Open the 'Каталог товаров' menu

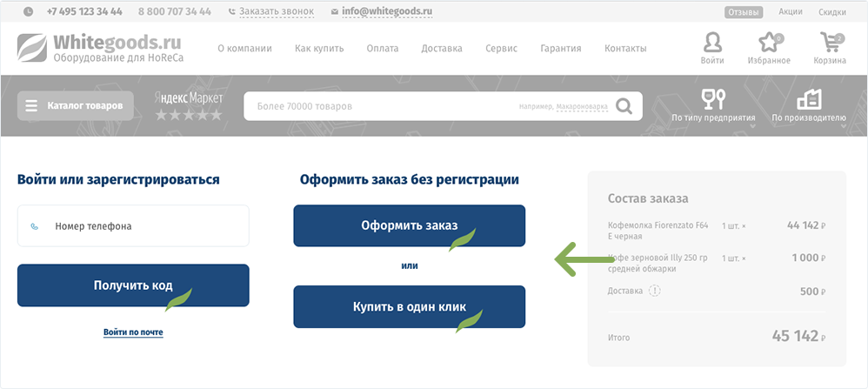click(x=84, y=106)
